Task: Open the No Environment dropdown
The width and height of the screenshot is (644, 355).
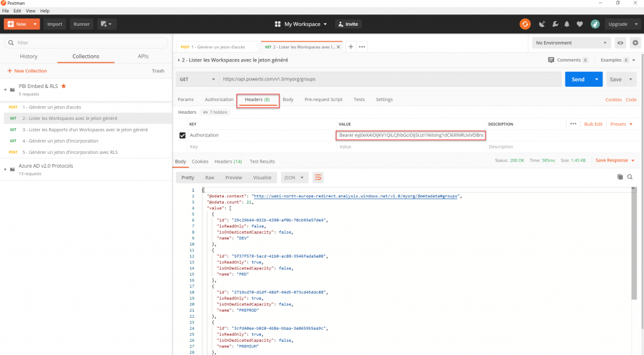Action: coord(571,43)
